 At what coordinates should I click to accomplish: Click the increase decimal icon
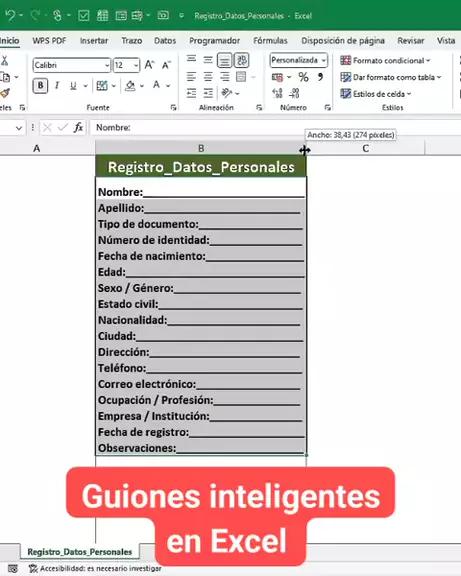[x=277, y=93]
